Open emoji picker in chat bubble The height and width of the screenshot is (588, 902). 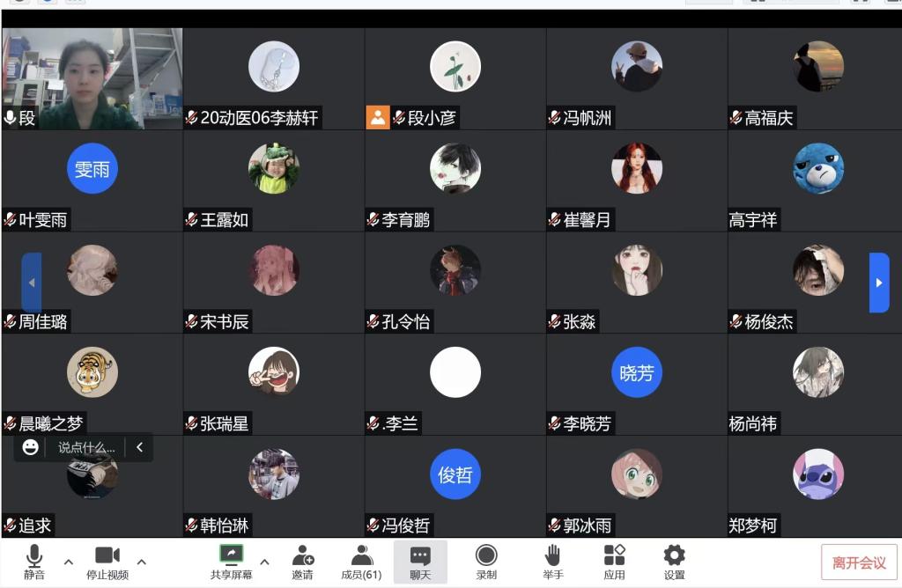[x=31, y=446]
